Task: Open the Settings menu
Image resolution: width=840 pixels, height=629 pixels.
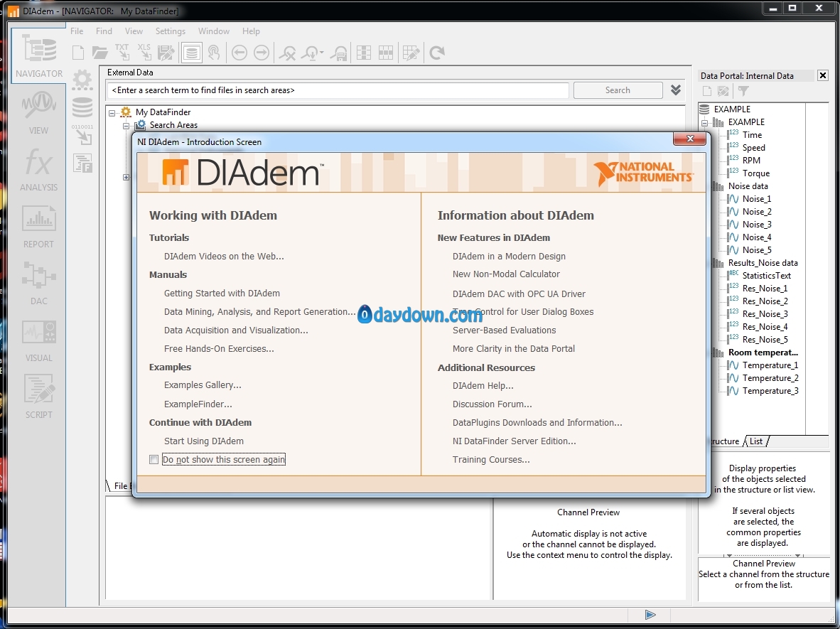Action: [x=171, y=31]
